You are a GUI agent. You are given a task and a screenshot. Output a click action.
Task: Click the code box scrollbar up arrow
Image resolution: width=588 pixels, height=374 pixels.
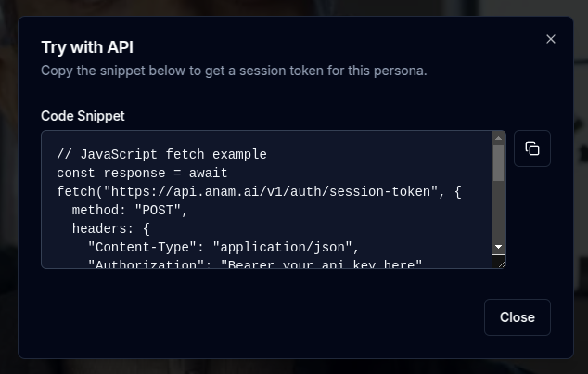(x=498, y=138)
